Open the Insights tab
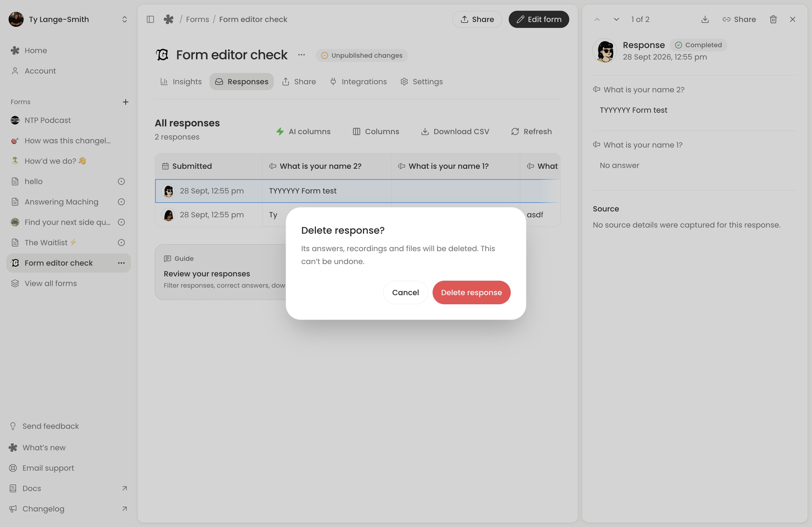This screenshot has height=527, width=812. [181, 82]
